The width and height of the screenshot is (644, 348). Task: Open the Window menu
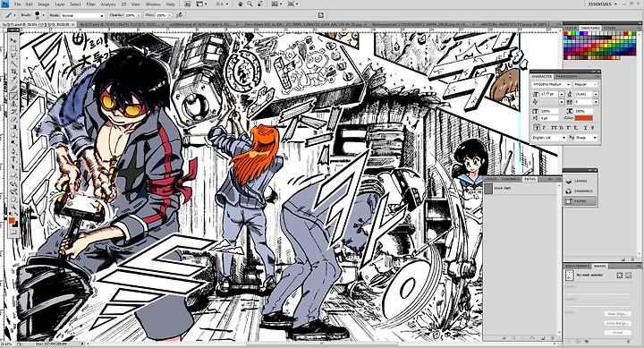pyautogui.click(x=153, y=4)
